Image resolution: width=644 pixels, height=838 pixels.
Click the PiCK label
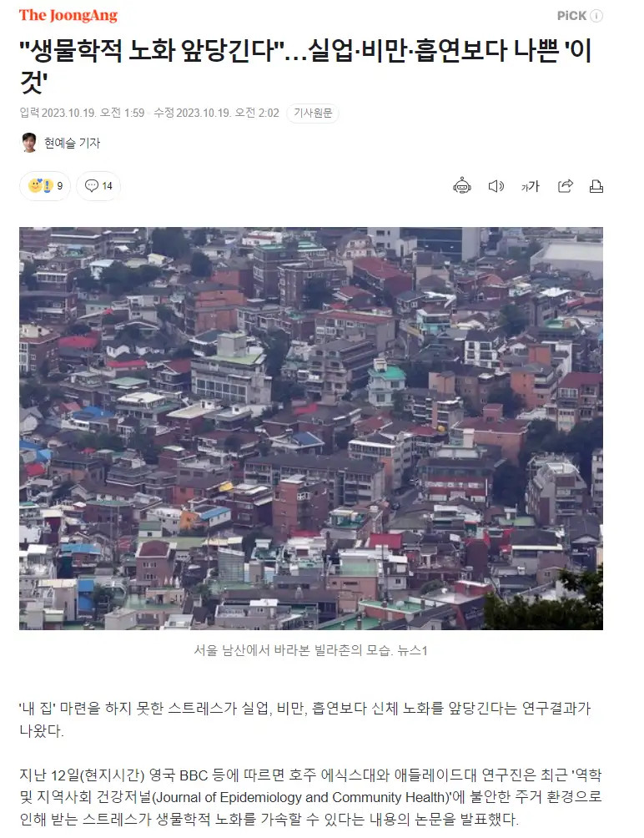571,16
